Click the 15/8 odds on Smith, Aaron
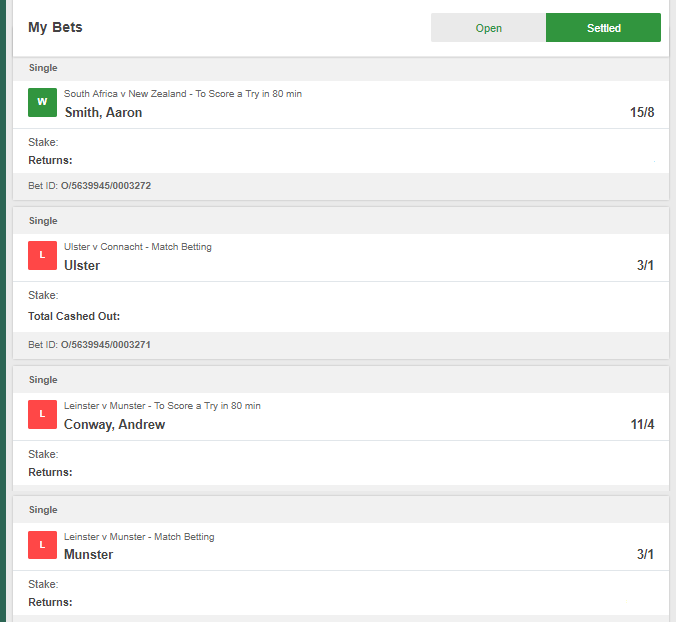This screenshot has height=622, width=676. click(642, 113)
